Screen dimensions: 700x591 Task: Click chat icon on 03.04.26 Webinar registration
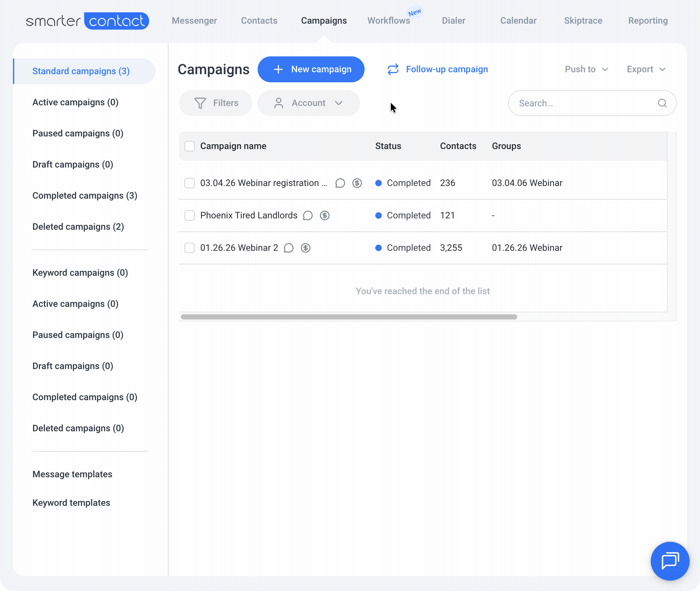coord(340,183)
